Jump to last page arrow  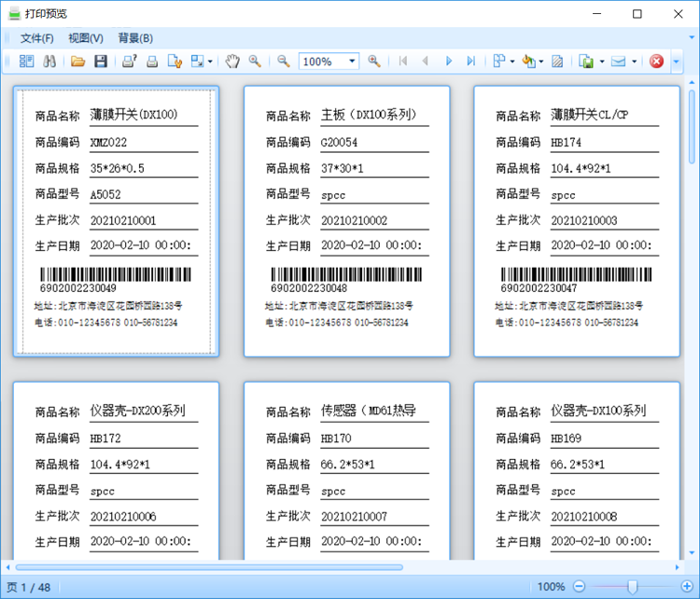(x=471, y=62)
